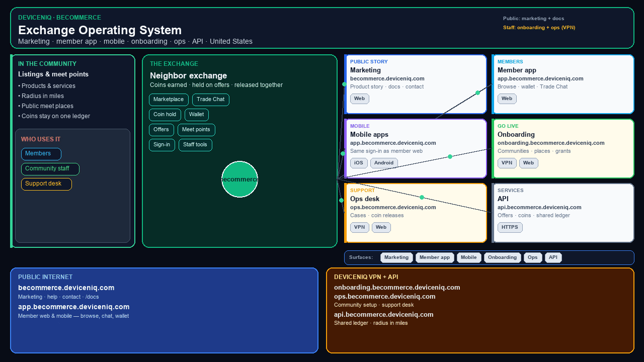Select the Support desk pill
Viewport: 644px width, 362px height.
tap(46, 184)
